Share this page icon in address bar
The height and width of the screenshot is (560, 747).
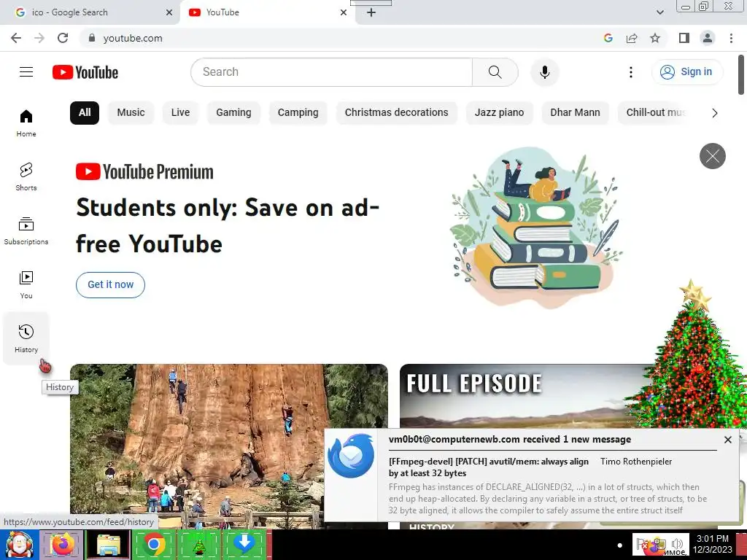(x=632, y=38)
